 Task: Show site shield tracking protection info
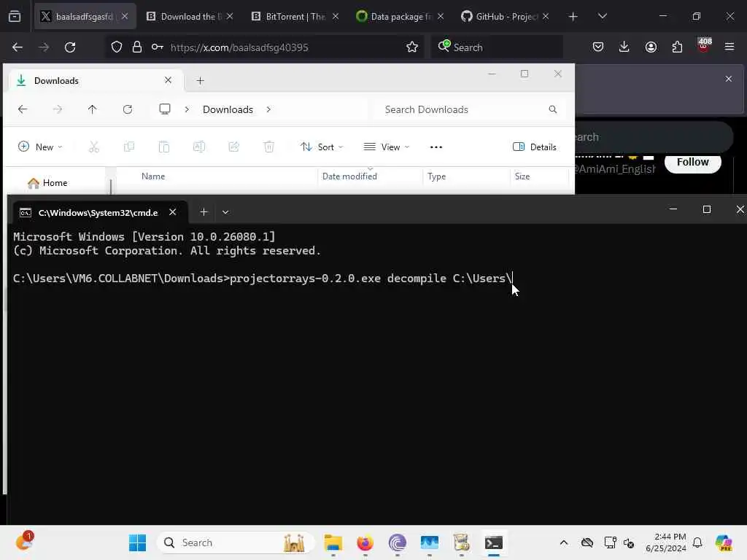point(116,47)
